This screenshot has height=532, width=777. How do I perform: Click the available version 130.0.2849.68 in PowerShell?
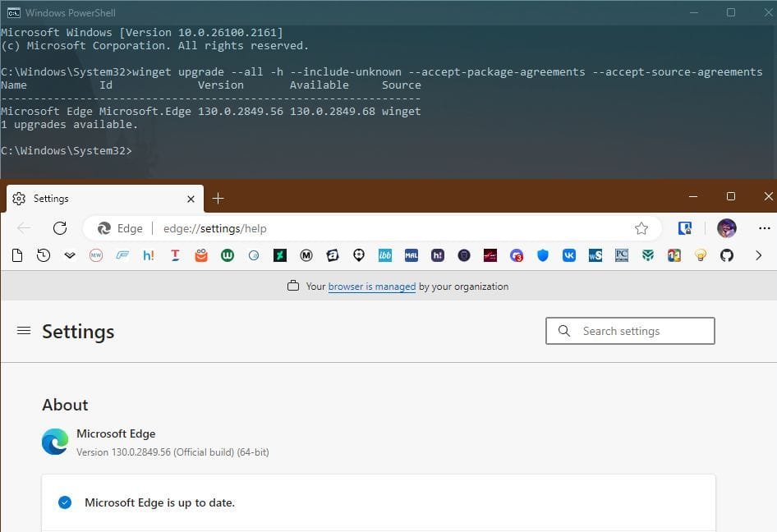(333, 112)
